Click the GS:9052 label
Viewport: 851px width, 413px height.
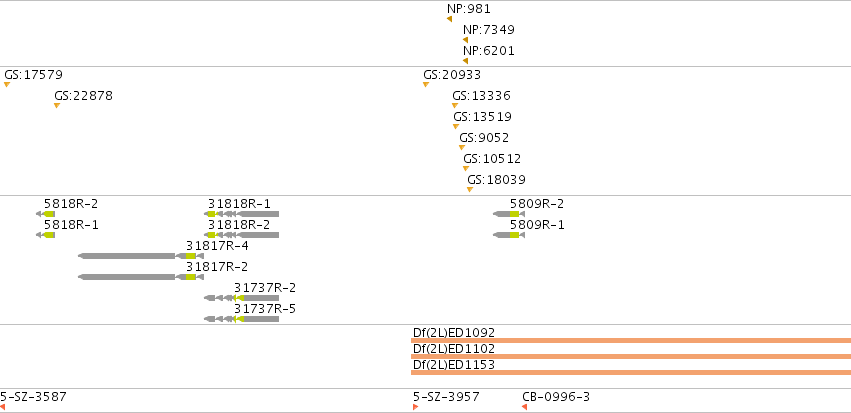[484, 138]
